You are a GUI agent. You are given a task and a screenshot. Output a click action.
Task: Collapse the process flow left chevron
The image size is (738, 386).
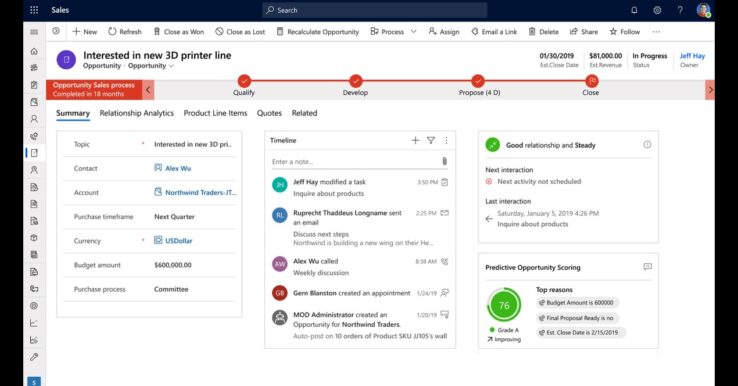coord(148,89)
